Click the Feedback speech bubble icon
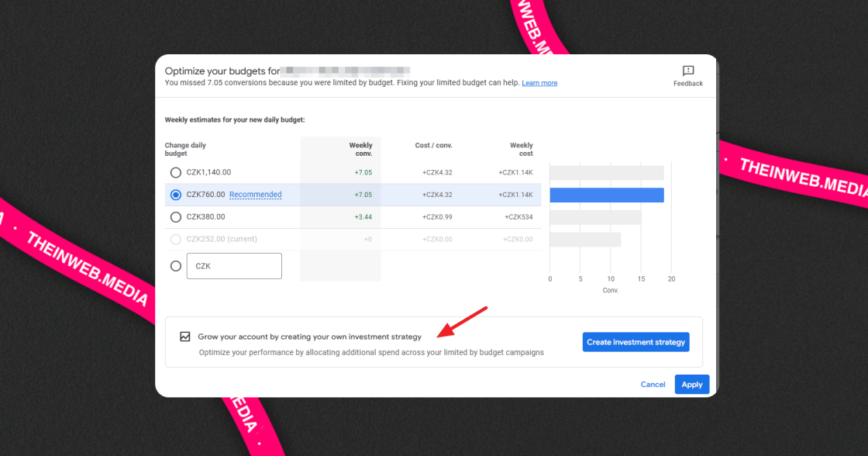868x456 pixels. click(x=687, y=71)
